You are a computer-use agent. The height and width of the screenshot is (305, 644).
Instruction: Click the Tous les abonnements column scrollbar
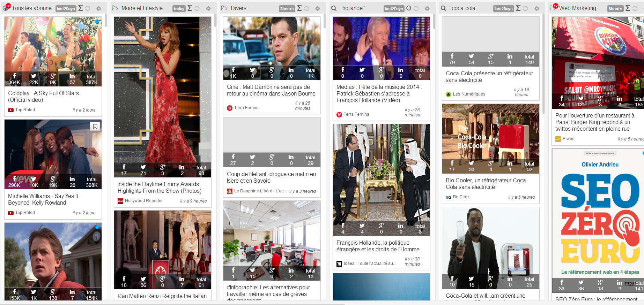tap(106, 21)
